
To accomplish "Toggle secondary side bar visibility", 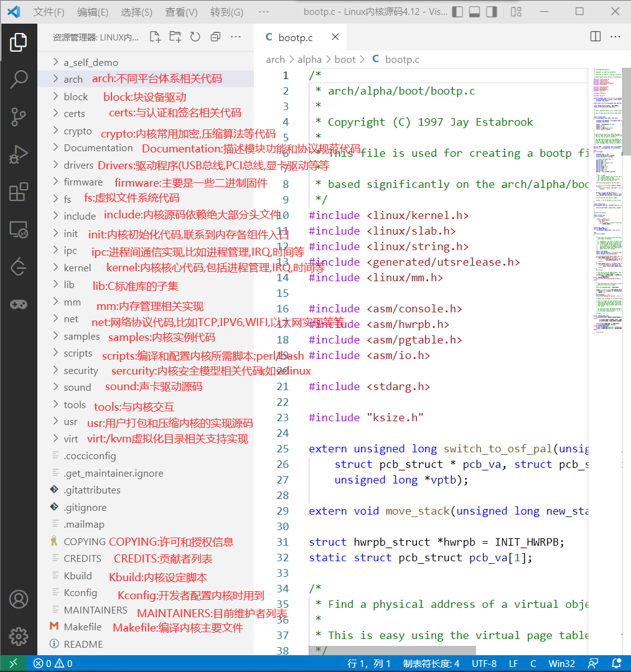I will [x=491, y=12].
